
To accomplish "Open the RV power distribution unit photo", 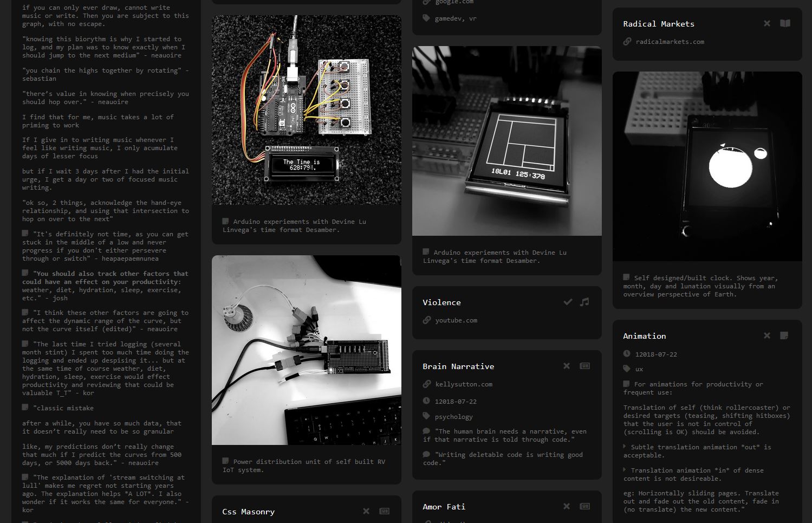I will click(x=307, y=350).
